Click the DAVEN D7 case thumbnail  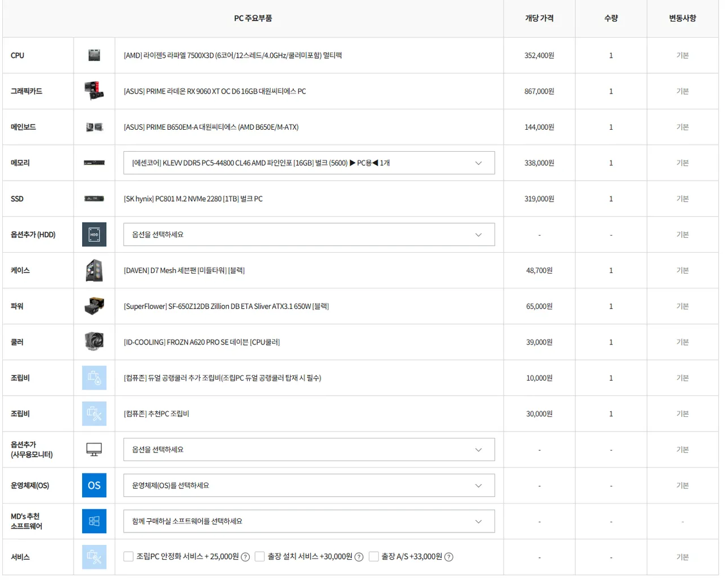click(94, 270)
